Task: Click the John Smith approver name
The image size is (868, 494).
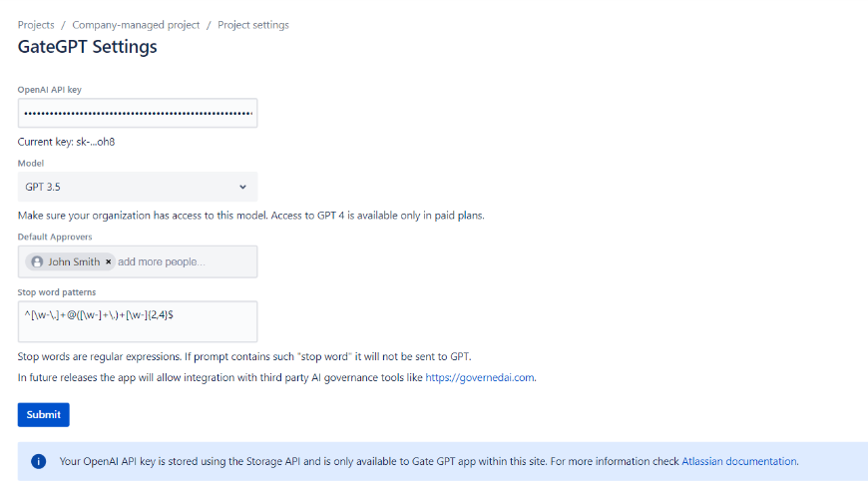Action: pos(74,261)
